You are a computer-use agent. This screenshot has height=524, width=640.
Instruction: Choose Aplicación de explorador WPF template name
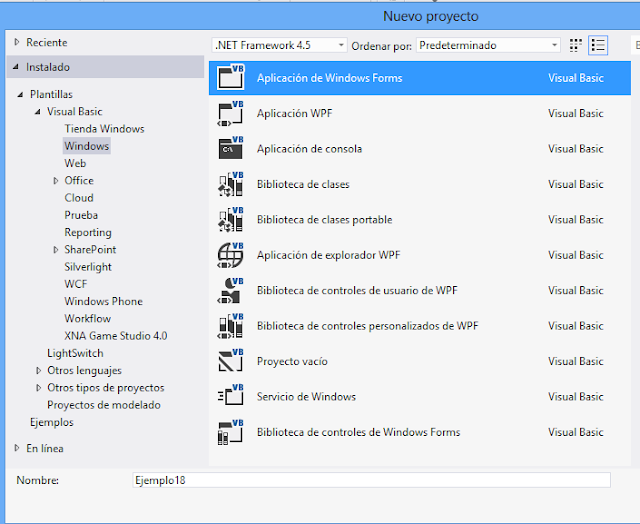coord(329,255)
